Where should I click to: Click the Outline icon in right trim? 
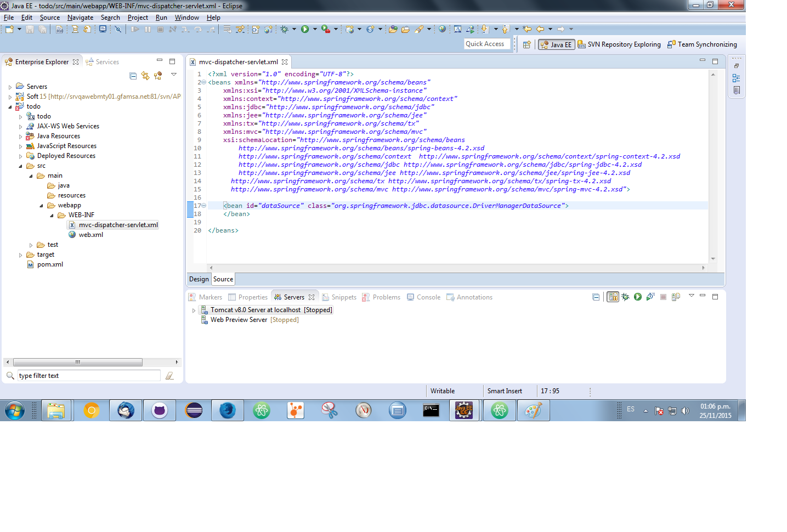point(736,78)
